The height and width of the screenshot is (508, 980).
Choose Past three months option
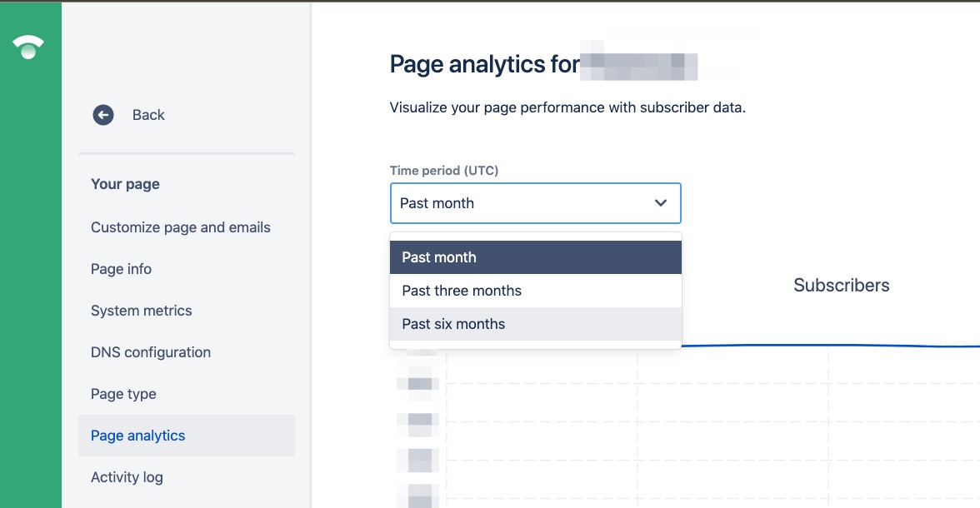535,291
